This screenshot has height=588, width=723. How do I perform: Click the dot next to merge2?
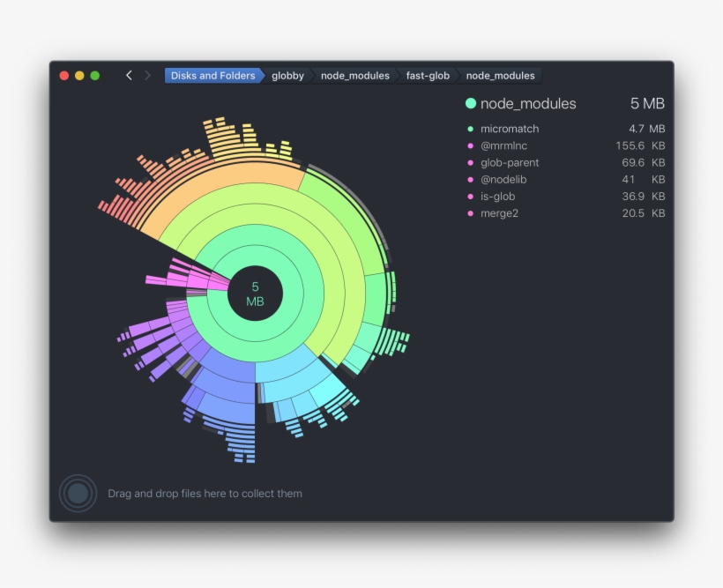(472, 213)
